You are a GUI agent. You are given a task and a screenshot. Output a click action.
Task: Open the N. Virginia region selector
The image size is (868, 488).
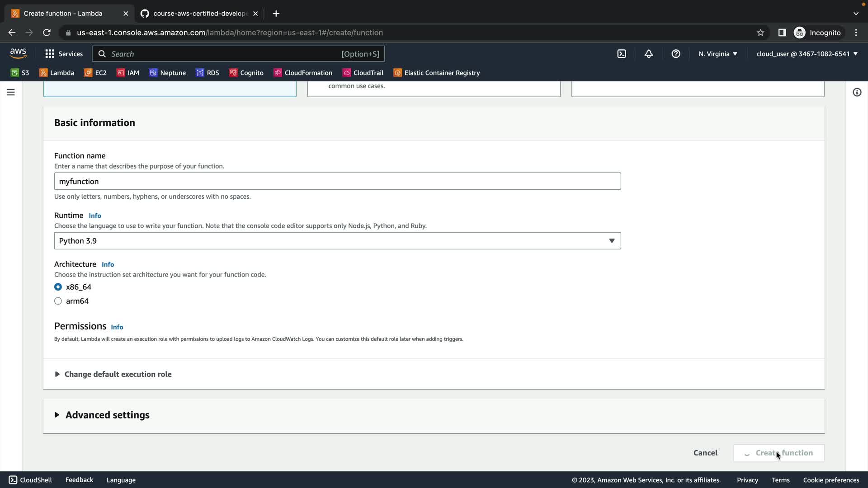(717, 54)
